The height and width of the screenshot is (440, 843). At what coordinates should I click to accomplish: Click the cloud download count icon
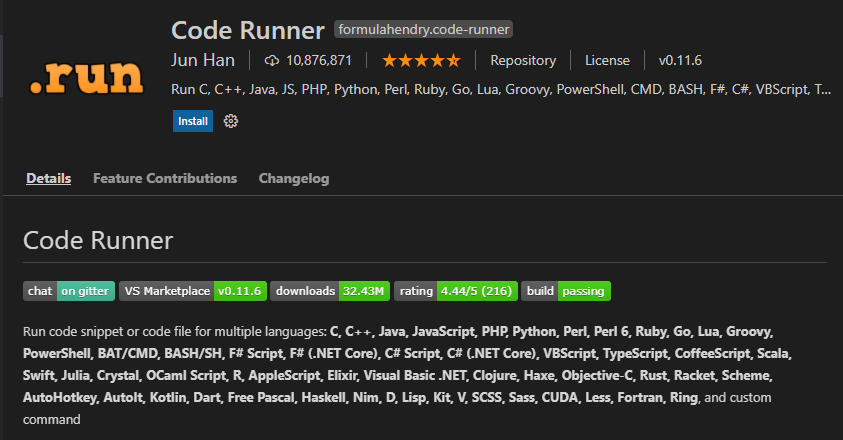coord(272,60)
